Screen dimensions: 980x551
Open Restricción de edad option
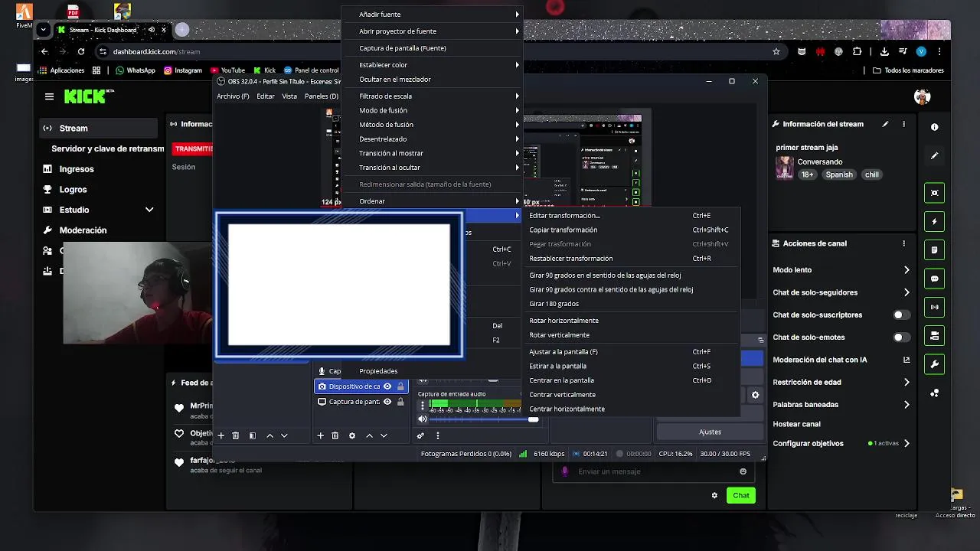coord(841,382)
